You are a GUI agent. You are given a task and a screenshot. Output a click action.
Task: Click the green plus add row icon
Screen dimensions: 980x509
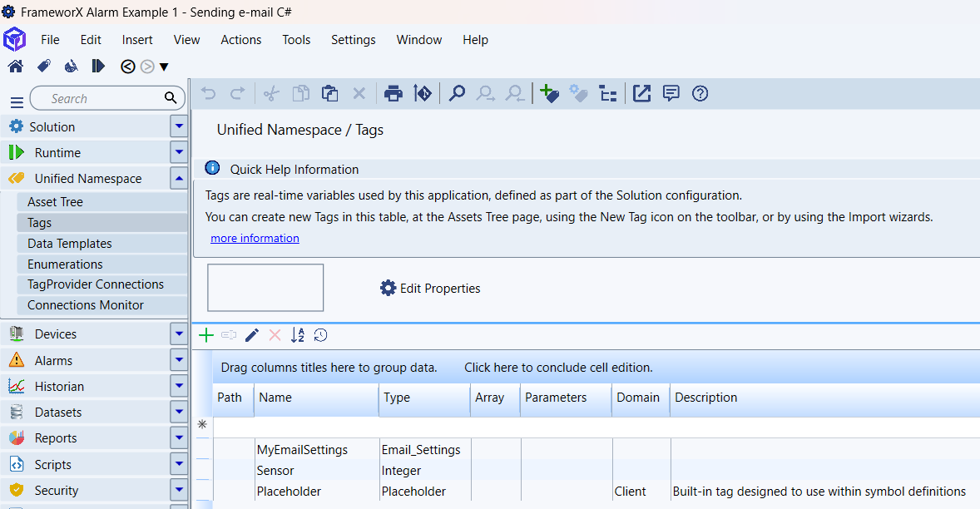point(206,335)
